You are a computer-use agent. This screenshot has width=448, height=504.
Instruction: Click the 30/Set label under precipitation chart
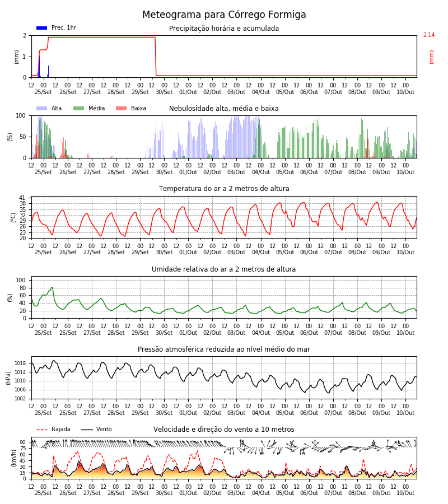coord(164,92)
